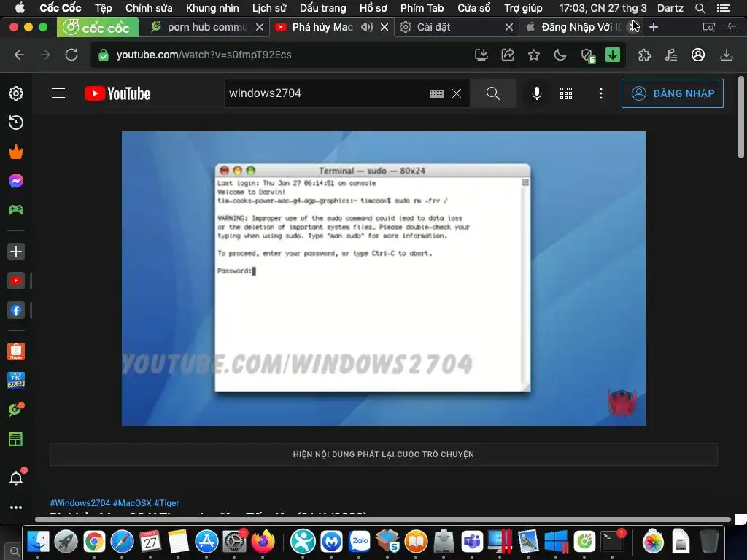Open the YouTube hamburger guide menu
Image resolution: width=747 pixels, height=560 pixels.
pyautogui.click(x=58, y=93)
